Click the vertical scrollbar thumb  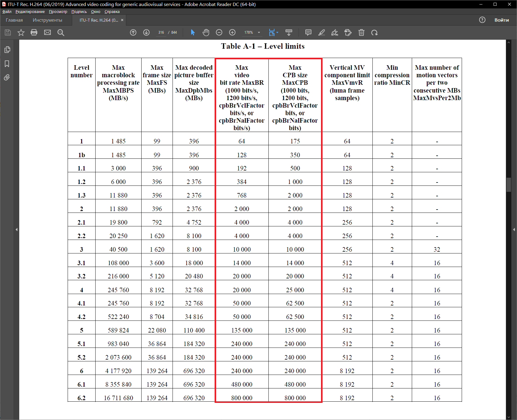(x=509, y=185)
